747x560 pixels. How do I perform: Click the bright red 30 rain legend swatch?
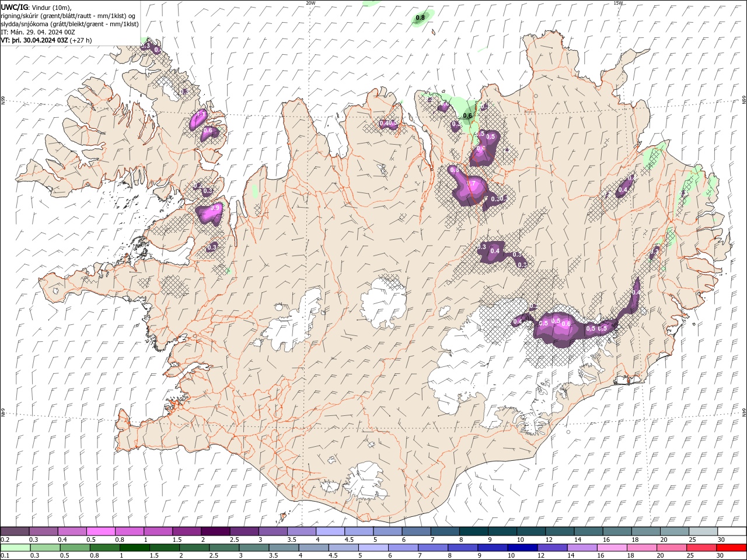point(731,548)
